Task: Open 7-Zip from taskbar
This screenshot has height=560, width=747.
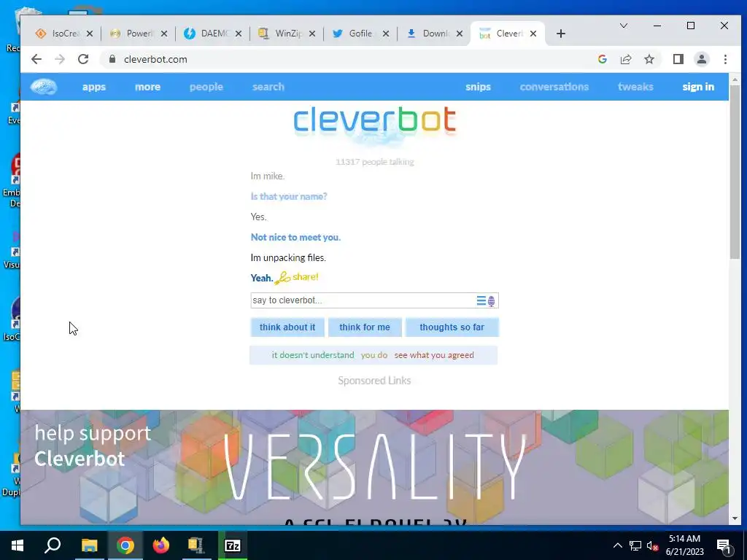Action: tap(233, 545)
